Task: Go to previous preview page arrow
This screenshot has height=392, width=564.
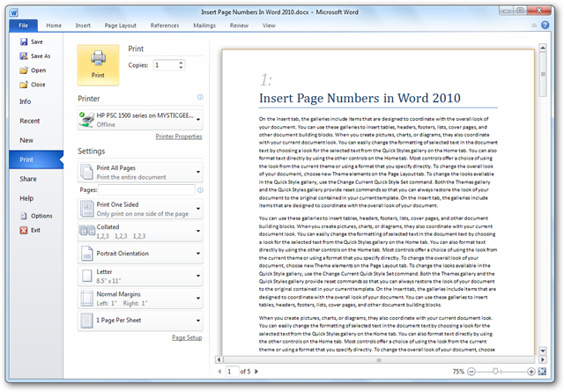Action: click(x=219, y=372)
